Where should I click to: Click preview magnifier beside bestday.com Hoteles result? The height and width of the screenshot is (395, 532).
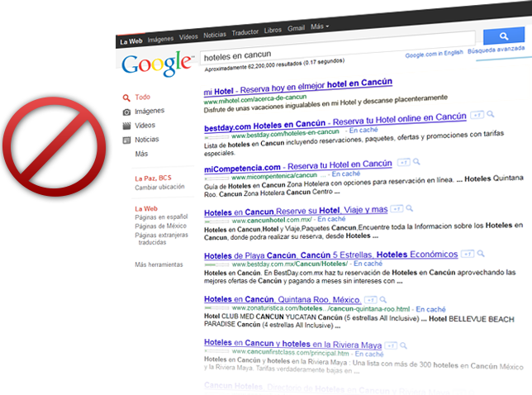click(x=490, y=114)
